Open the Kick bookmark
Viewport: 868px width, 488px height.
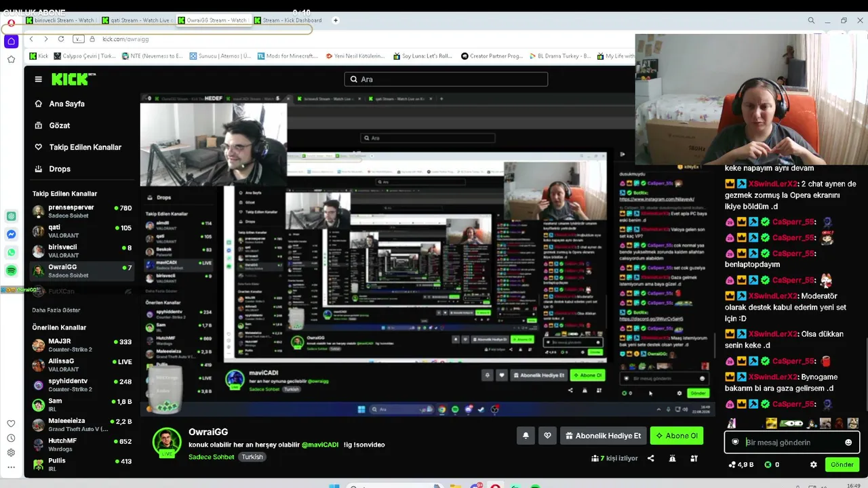pos(39,56)
